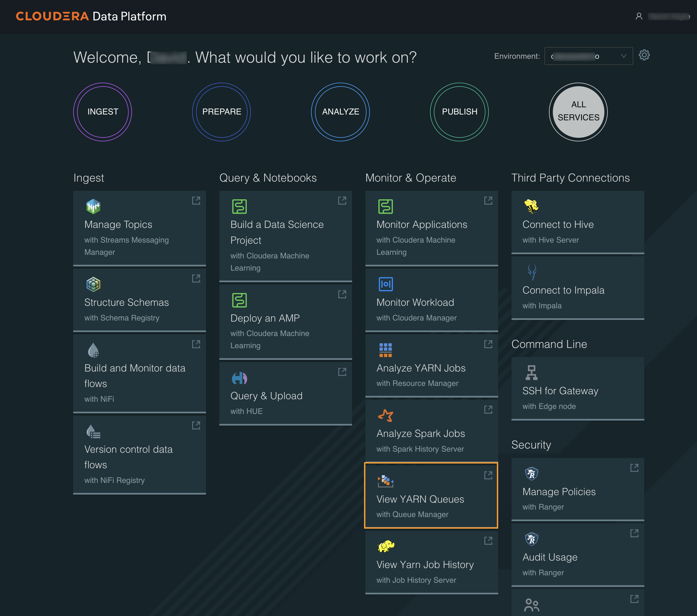Open Analyze YARN Jobs external link icon
This screenshot has height=616, width=697.
488,344
